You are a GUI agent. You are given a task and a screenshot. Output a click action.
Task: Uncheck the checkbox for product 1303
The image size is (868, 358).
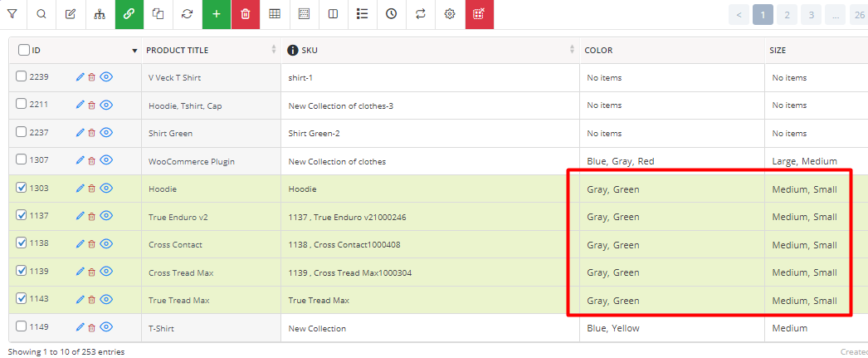[21, 188]
